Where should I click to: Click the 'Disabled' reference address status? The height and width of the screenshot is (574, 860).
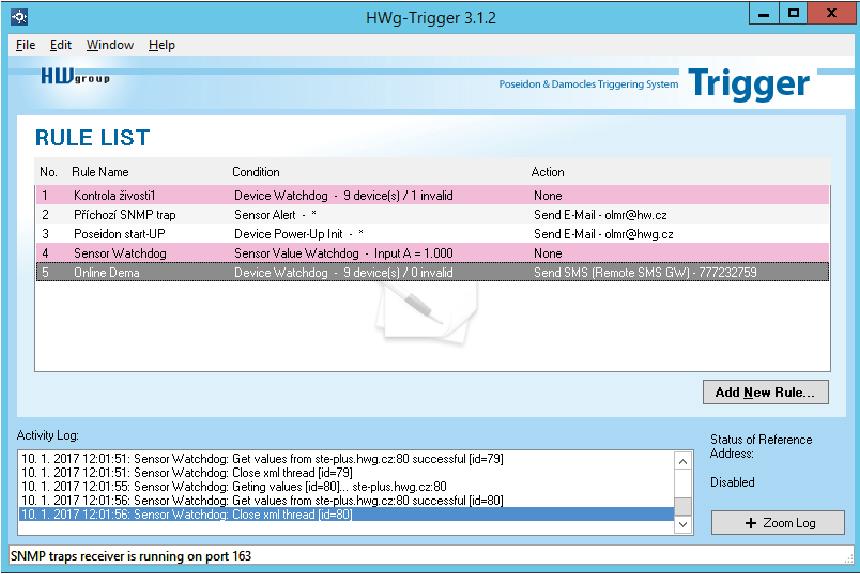[x=732, y=482]
